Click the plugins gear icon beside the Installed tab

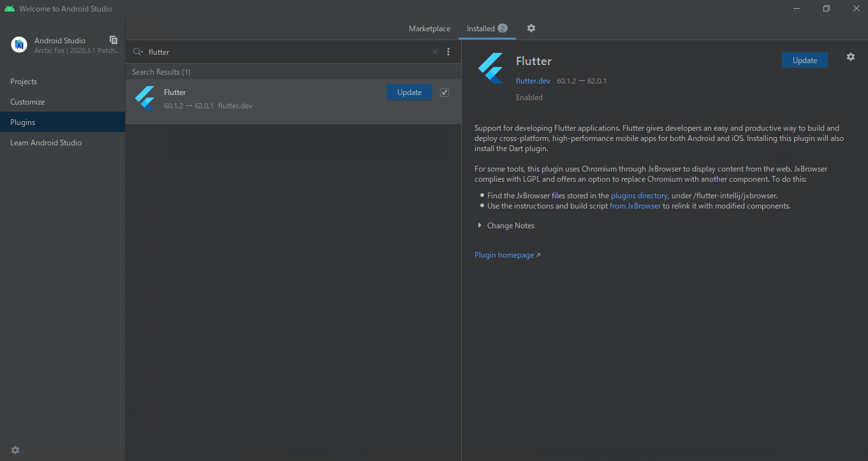(x=531, y=28)
